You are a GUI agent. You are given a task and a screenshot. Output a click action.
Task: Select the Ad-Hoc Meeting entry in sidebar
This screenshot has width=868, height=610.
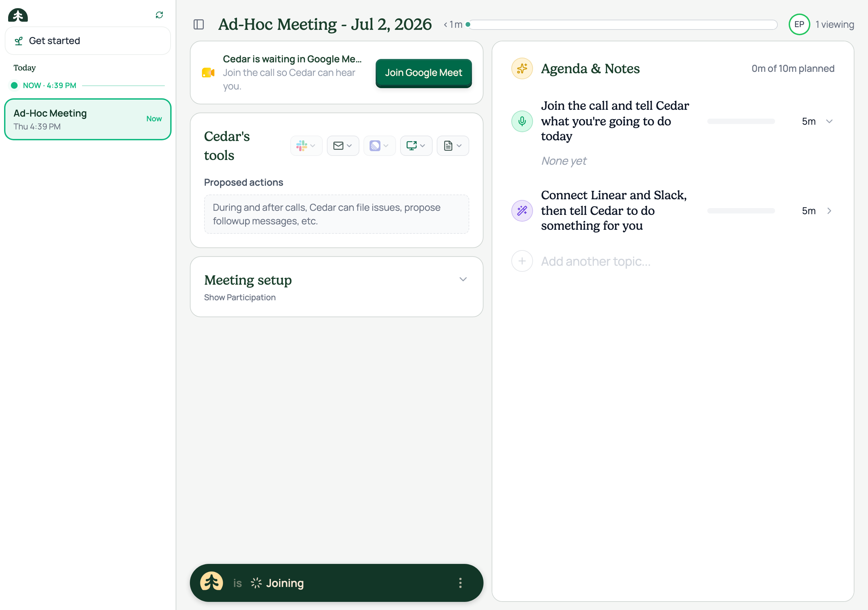88,119
